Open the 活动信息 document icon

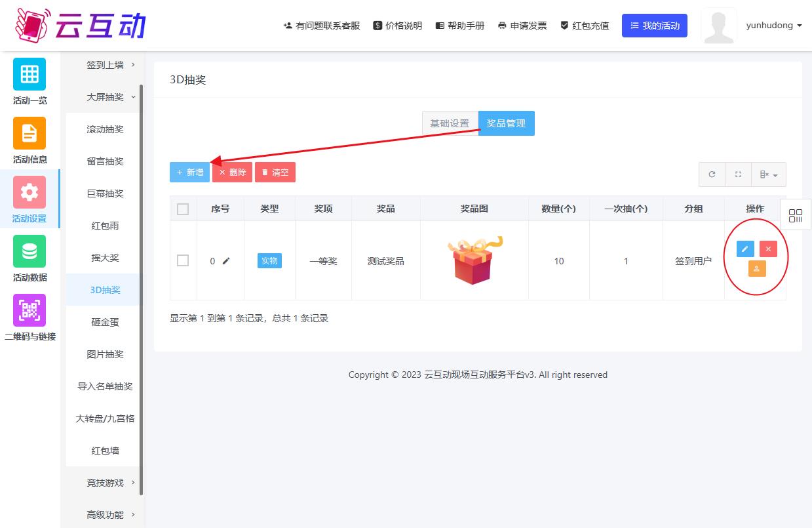click(29, 133)
